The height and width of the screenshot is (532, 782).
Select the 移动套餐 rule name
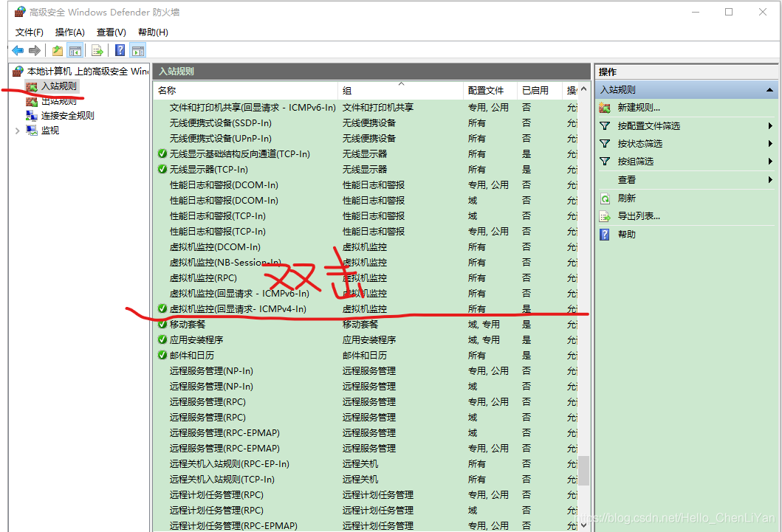pyautogui.click(x=188, y=324)
